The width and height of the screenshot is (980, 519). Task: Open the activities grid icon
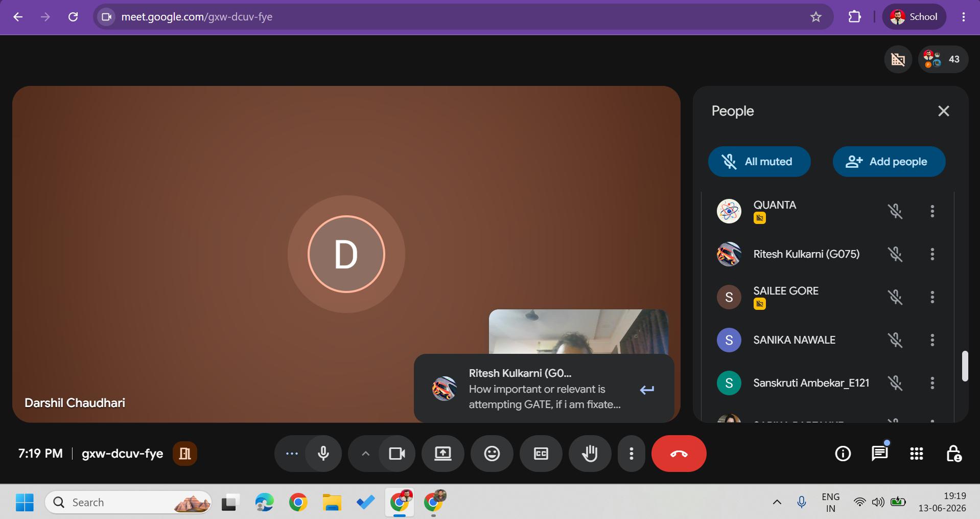tap(917, 454)
